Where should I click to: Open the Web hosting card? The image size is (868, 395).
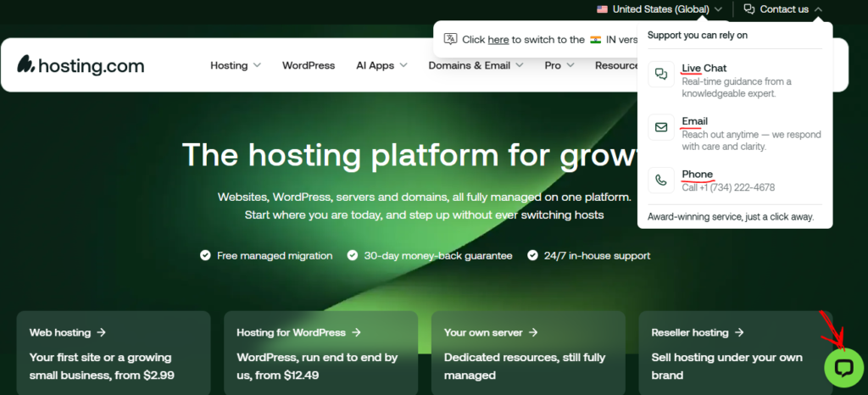114,353
